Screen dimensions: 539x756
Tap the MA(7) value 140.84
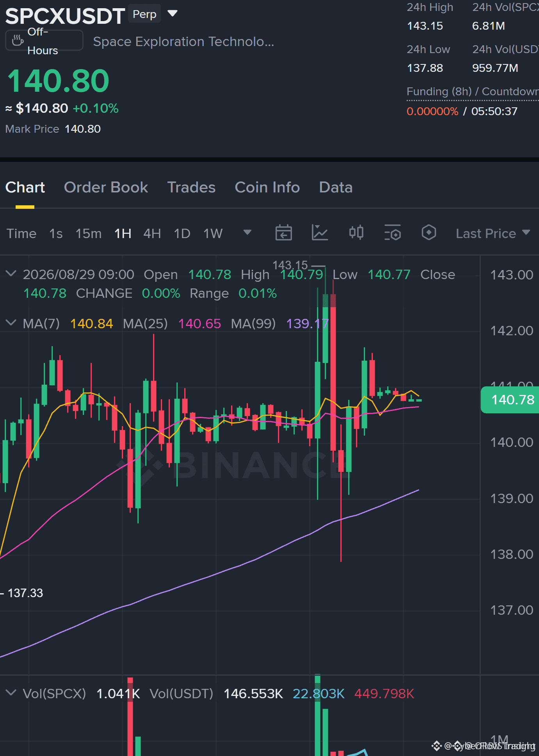(92, 324)
